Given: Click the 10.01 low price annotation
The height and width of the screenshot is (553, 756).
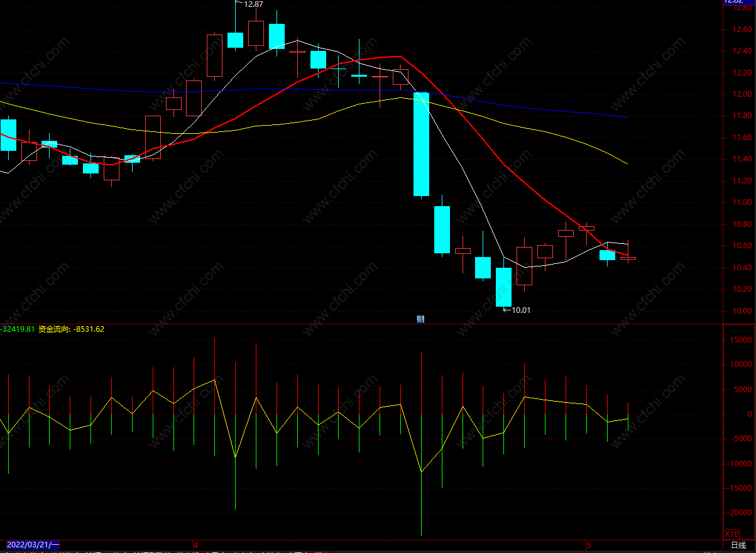Looking at the screenshot, I should 521,310.
